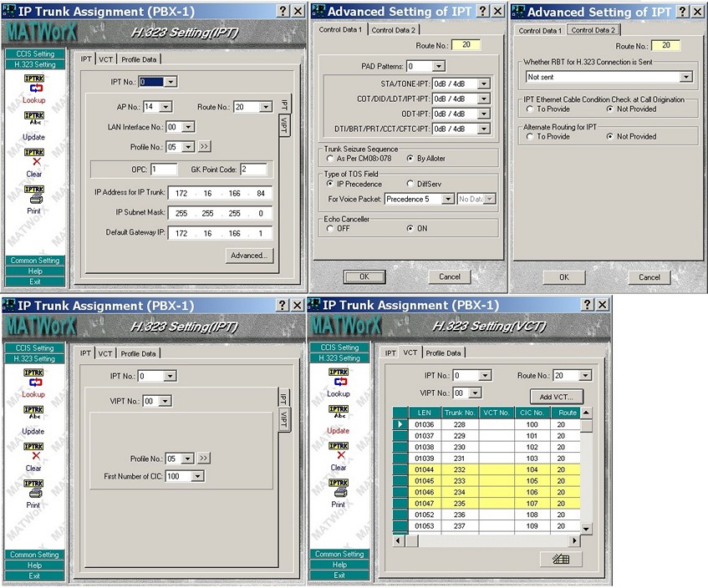Select vertical VIPT tab in top-left window
708x588 pixels.
284,125
